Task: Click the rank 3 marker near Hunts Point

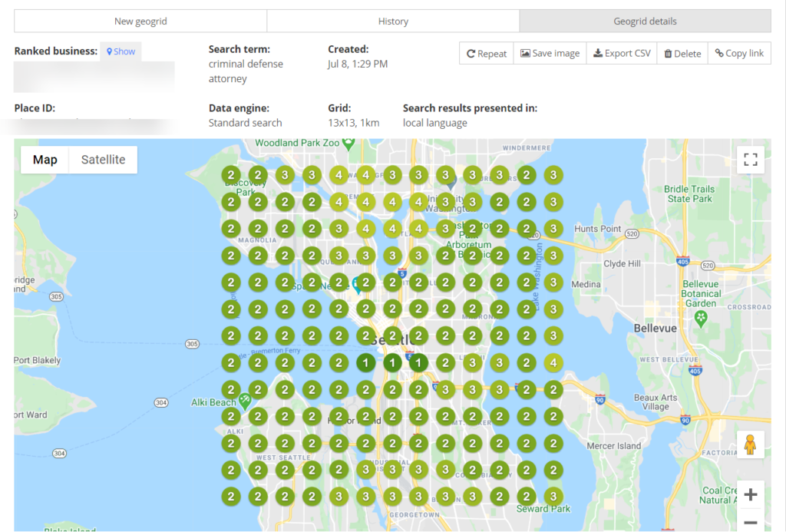Action: [553, 228]
